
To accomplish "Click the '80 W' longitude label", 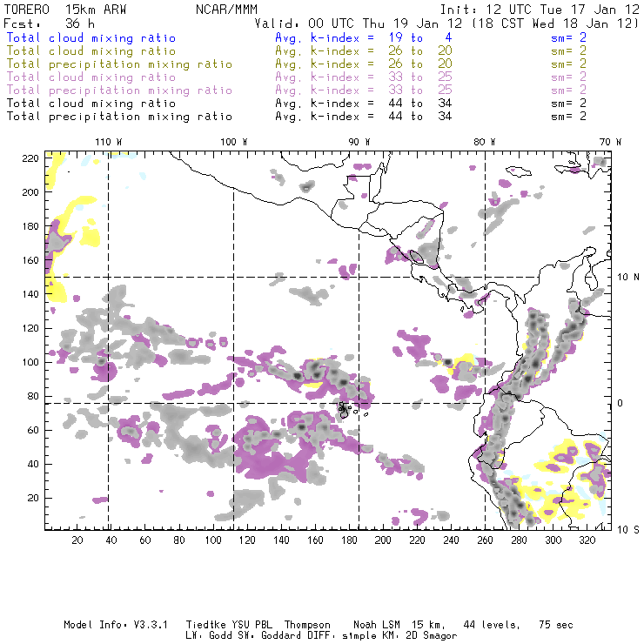I will pyautogui.click(x=484, y=142).
